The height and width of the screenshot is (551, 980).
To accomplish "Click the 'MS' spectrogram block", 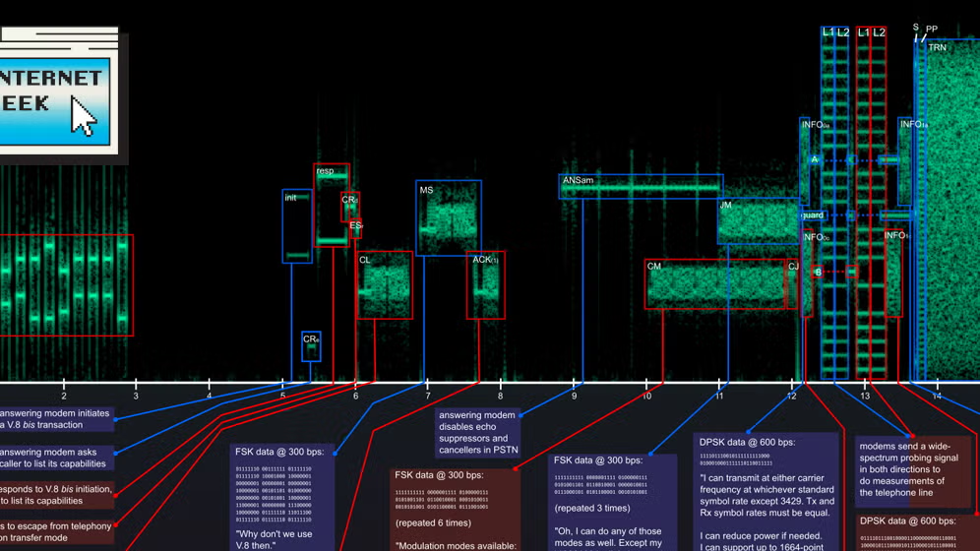I will [449, 217].
